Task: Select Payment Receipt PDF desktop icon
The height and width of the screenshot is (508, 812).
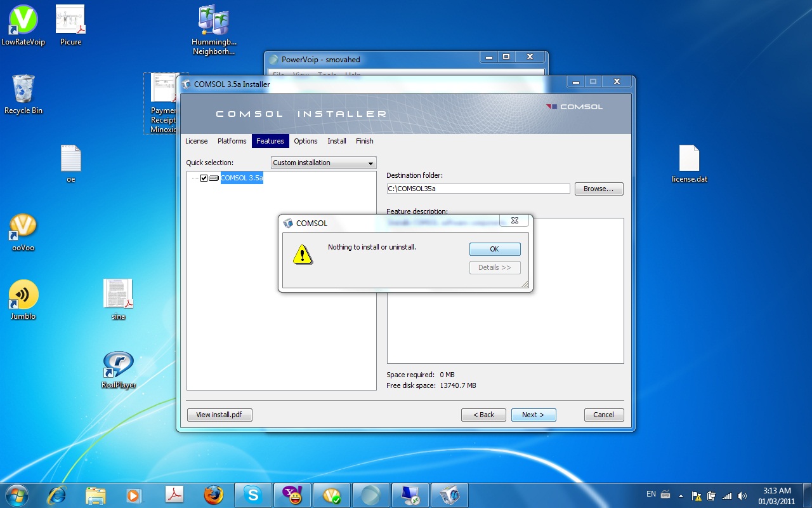Action: (x=162, y=104)
